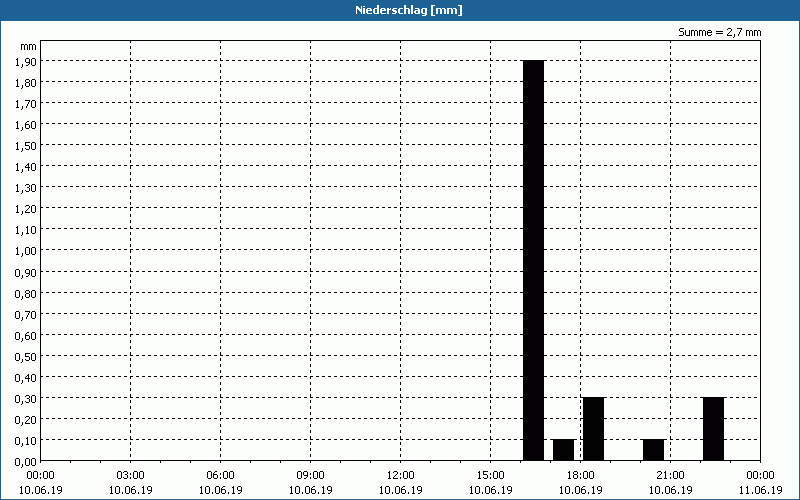The image size is (800, 500).
Task: Click the 1,60 y-axis value
Action: [26, 124]
